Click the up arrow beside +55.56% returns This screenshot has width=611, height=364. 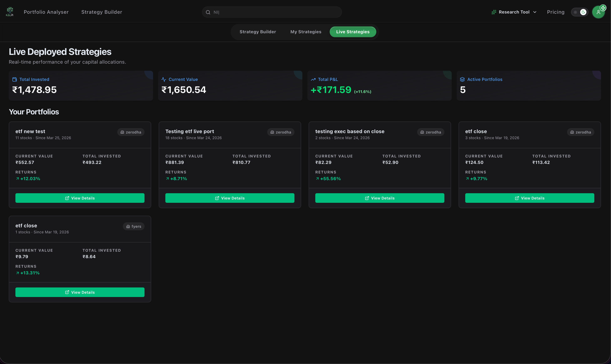(x=318, y=179)
